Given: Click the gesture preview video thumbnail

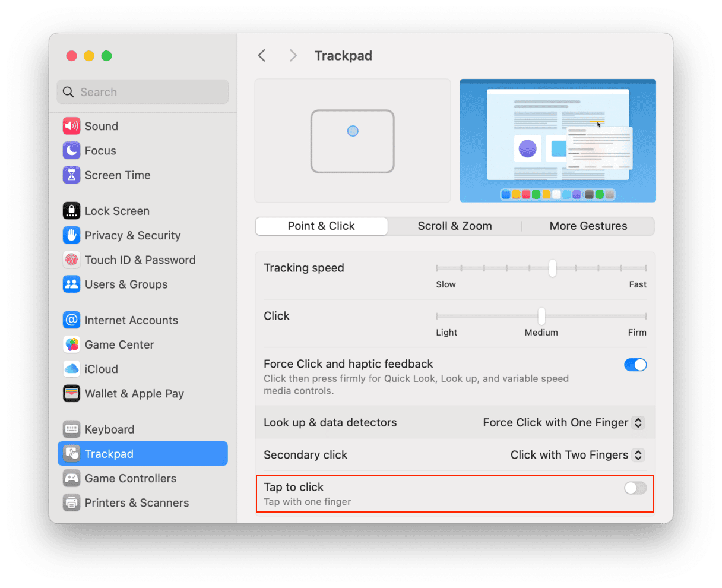Looking at the screenshot, I should [558, 141].
